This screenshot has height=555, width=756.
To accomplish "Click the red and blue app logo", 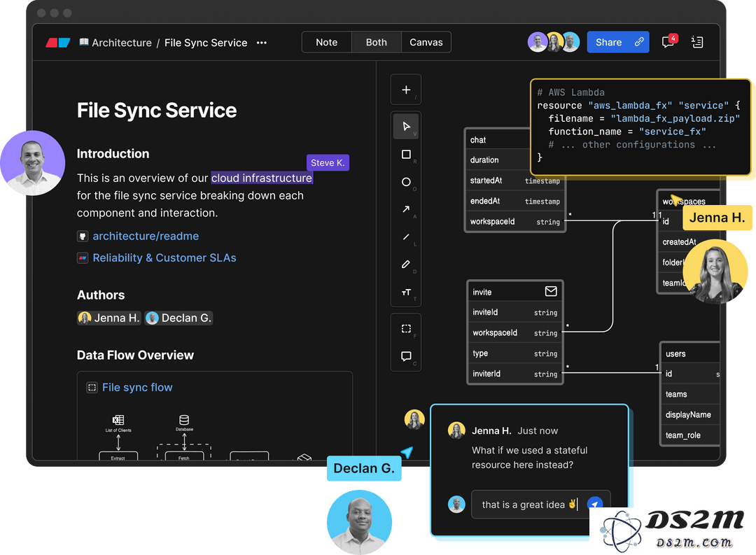I will pos(58,43).
